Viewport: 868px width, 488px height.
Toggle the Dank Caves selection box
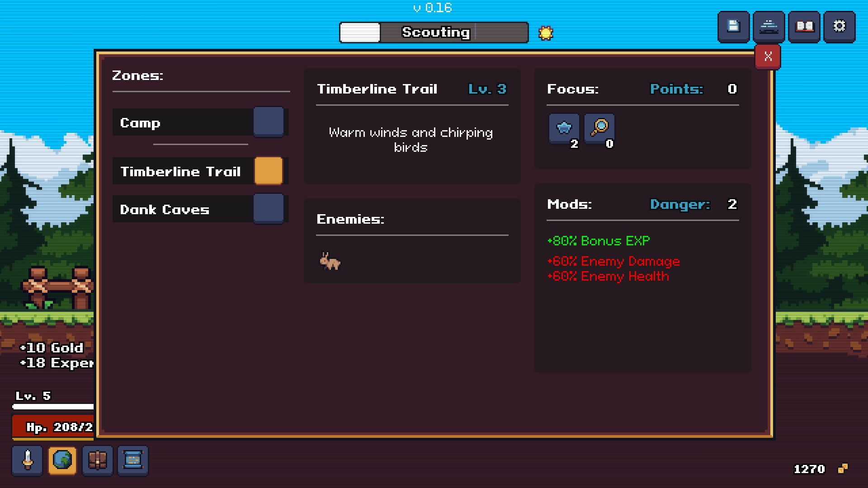(269, 209)
